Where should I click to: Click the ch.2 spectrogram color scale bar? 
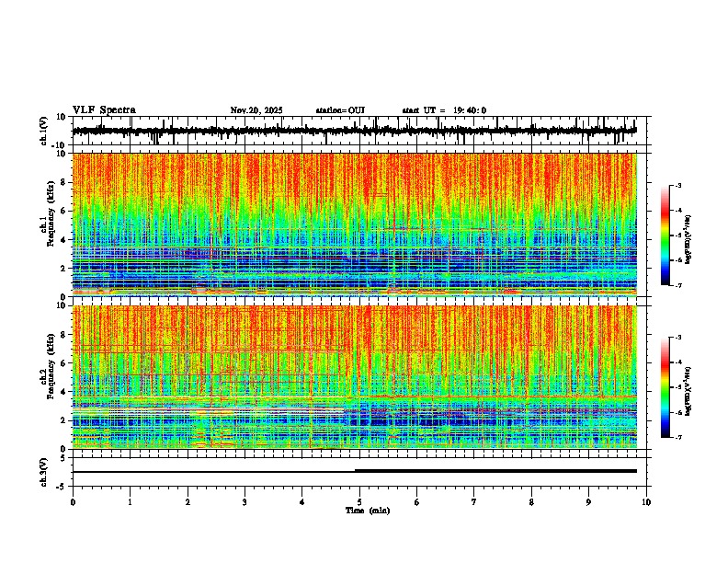click(x=665, y=387)
